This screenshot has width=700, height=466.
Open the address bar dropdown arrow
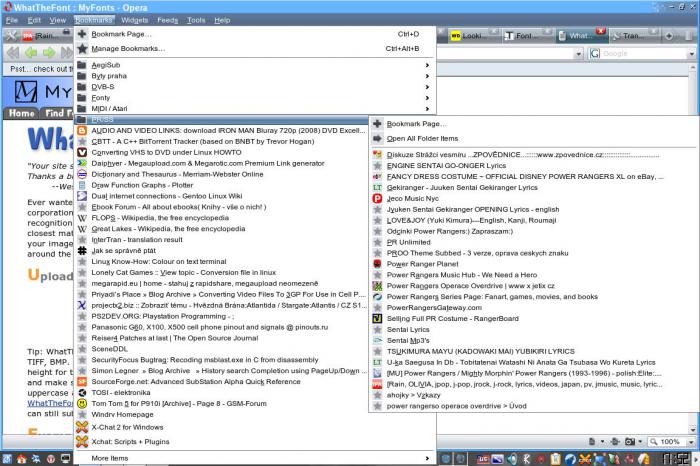point(579,54)
